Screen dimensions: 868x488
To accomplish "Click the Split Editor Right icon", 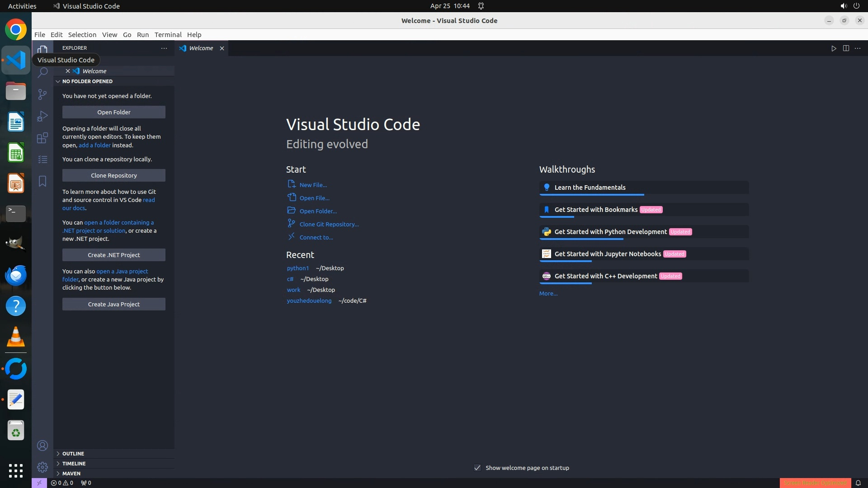I will tap(846, 48).
